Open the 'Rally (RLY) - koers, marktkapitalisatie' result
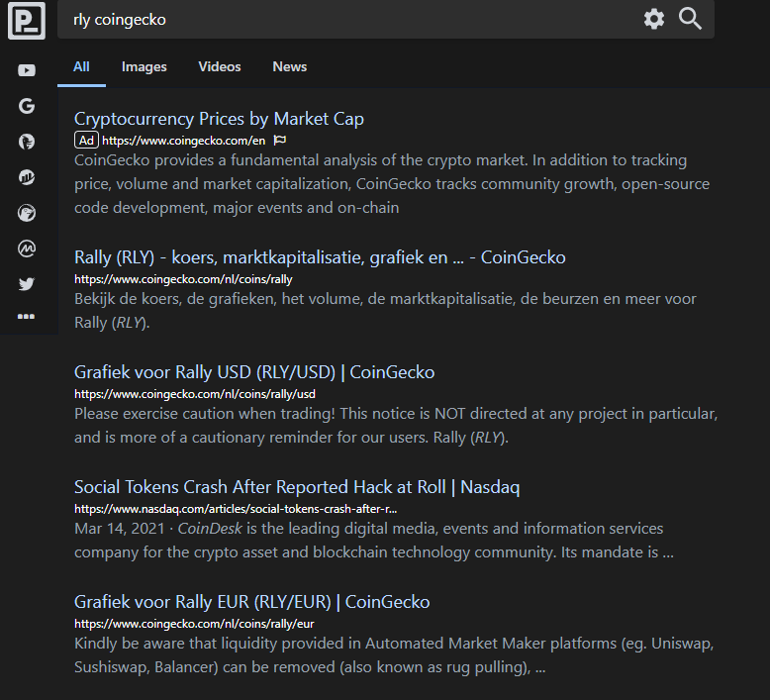Viewport: 770px width, 700px height. click(x=320, y=257)
